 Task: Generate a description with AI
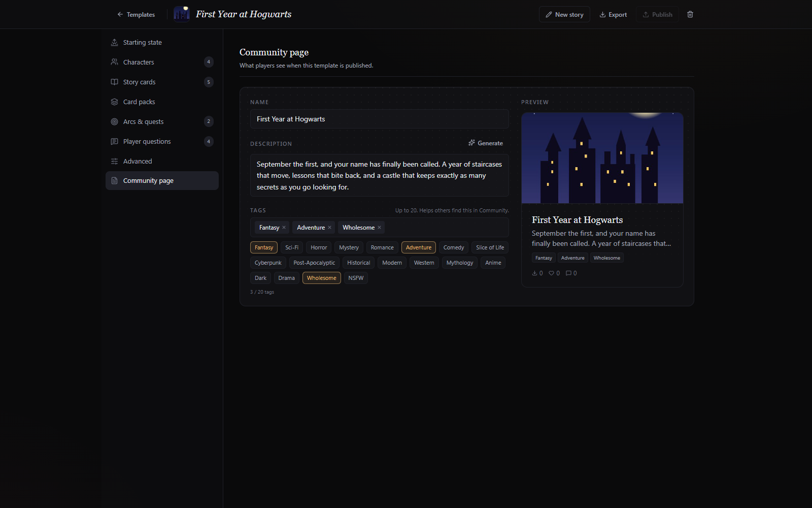pyautogui.click(x=486, y=143)
